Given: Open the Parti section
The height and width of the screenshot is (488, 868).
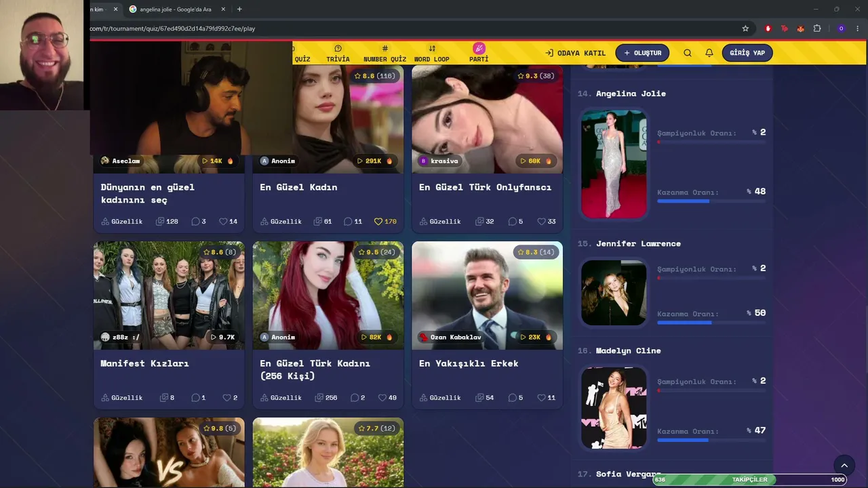Looking at the screenshot, I should (479, 53).
